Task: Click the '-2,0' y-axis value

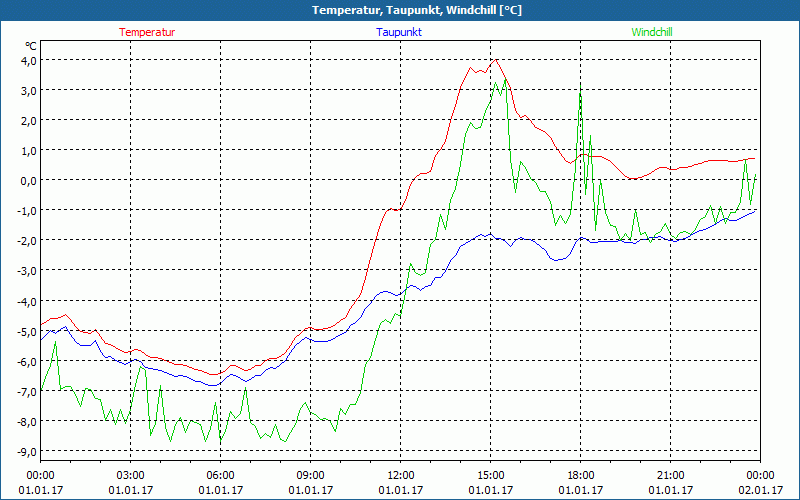Action: (27, 241)
